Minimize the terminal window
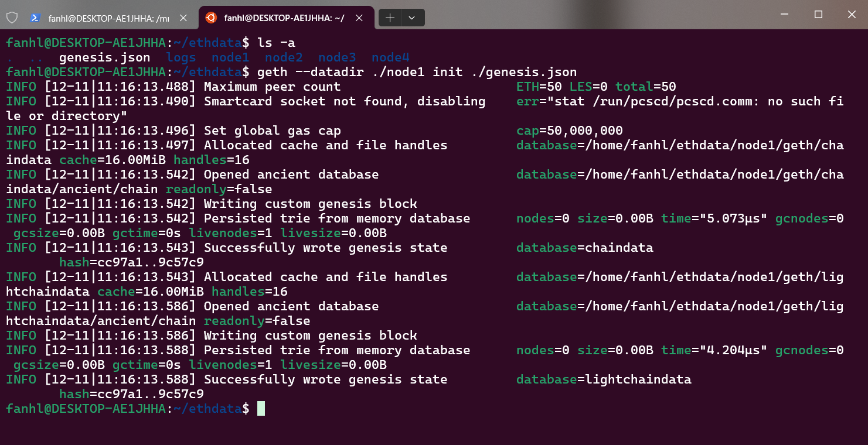The image size is (868, 445). pos(785,15)
